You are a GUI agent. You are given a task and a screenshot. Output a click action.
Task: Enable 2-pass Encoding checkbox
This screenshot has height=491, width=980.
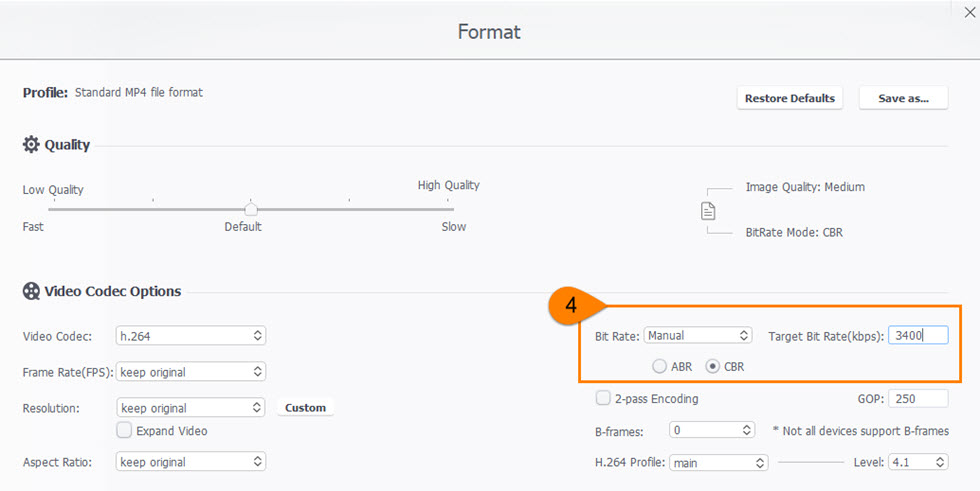tap(603, 398)
